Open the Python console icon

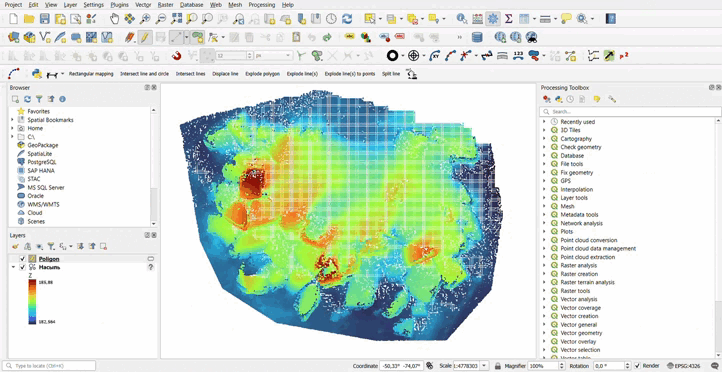tap(37, 74)
